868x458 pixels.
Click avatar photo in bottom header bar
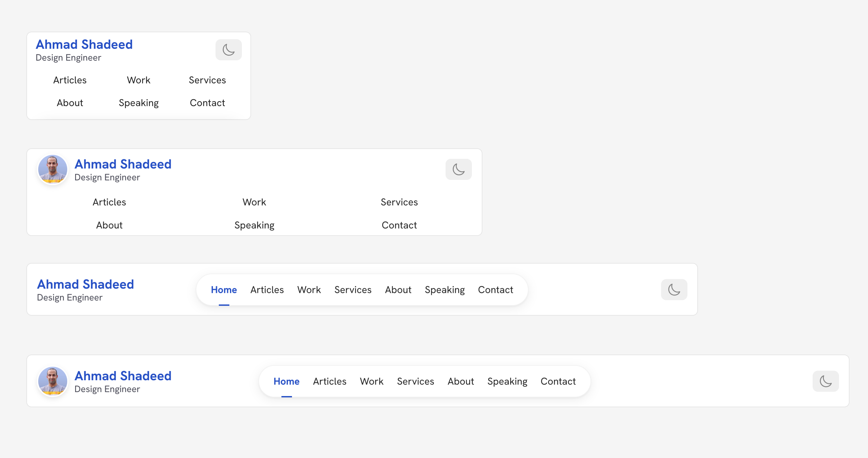point(53,381)
